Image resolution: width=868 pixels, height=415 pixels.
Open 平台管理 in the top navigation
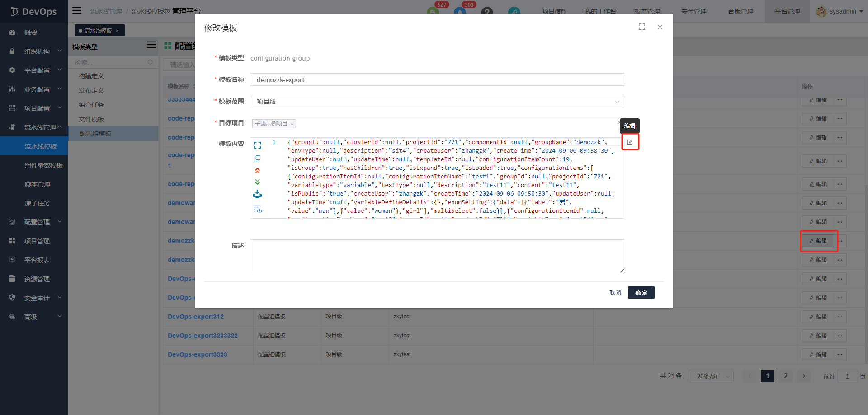(787, 11)
